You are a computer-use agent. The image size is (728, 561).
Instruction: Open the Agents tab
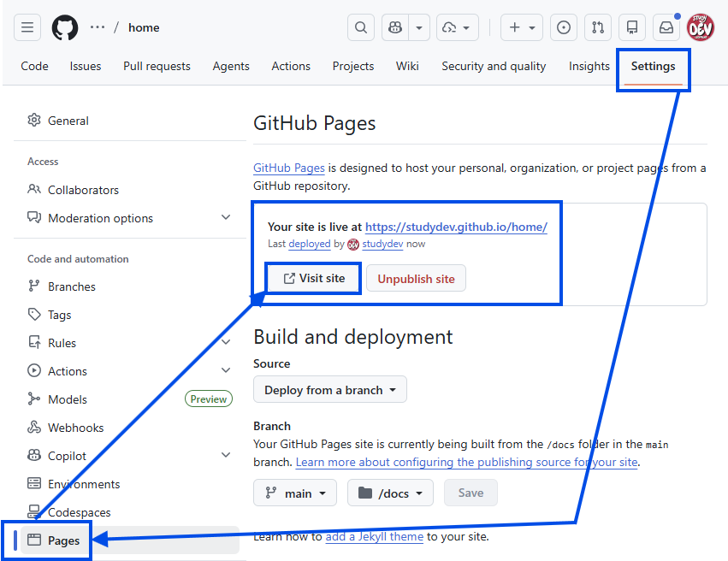(x=231, y=67)
